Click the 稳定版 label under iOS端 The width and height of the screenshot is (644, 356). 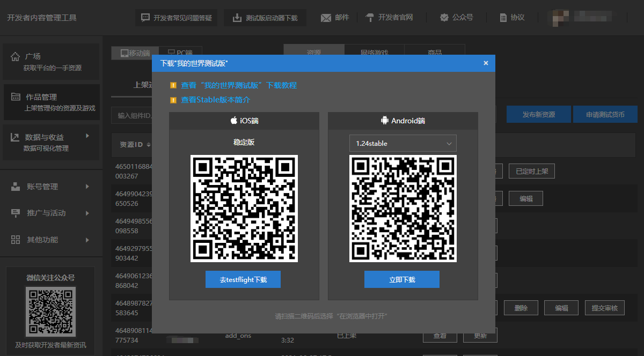[x=244, y=142]
